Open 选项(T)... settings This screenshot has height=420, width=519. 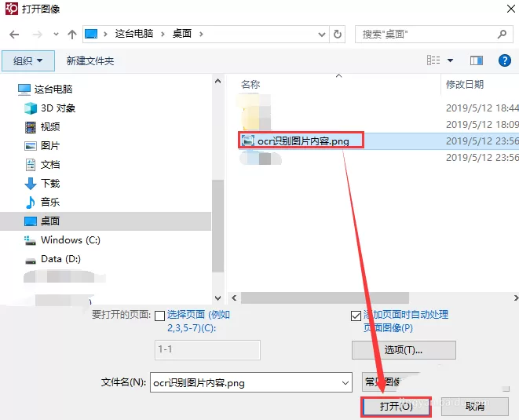404,350
